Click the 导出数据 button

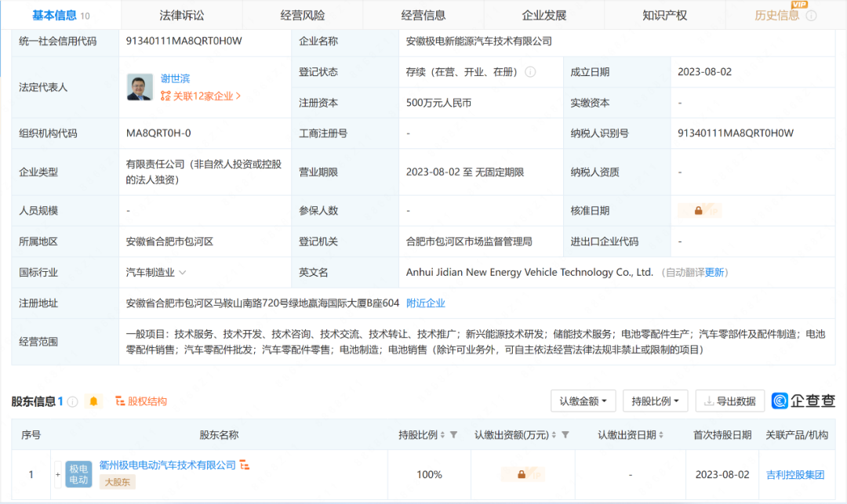[730, 401]
